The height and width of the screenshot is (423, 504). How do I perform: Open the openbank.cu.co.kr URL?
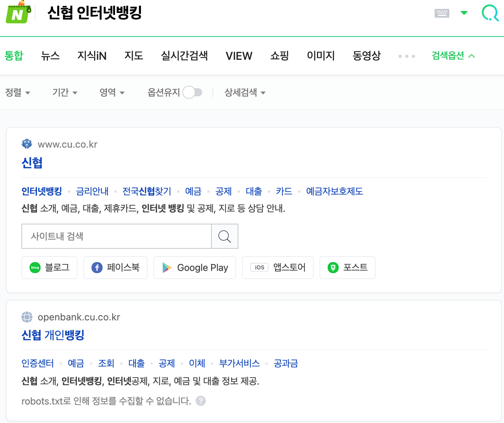[79, 317]
